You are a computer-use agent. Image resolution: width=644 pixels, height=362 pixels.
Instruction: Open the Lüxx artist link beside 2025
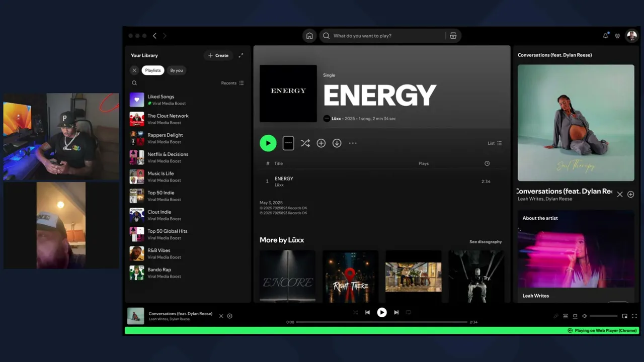[x=336, y=119]
